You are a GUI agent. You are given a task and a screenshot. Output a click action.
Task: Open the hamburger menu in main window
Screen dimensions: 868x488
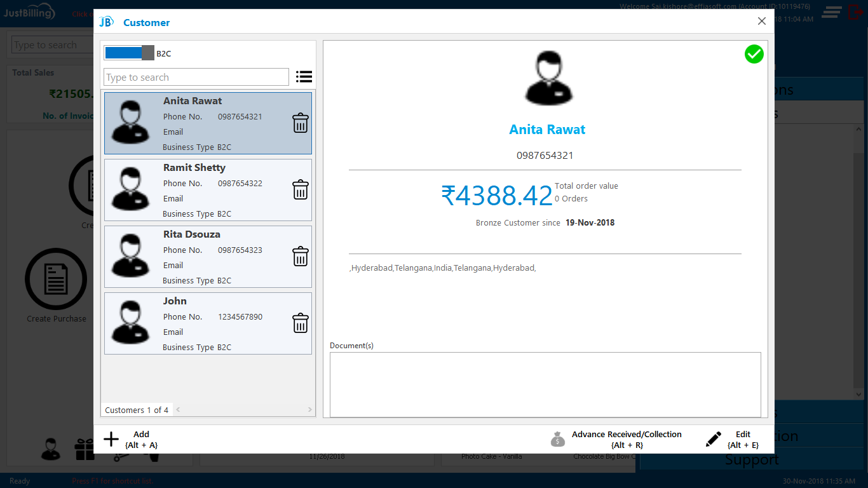click(832, 12)
